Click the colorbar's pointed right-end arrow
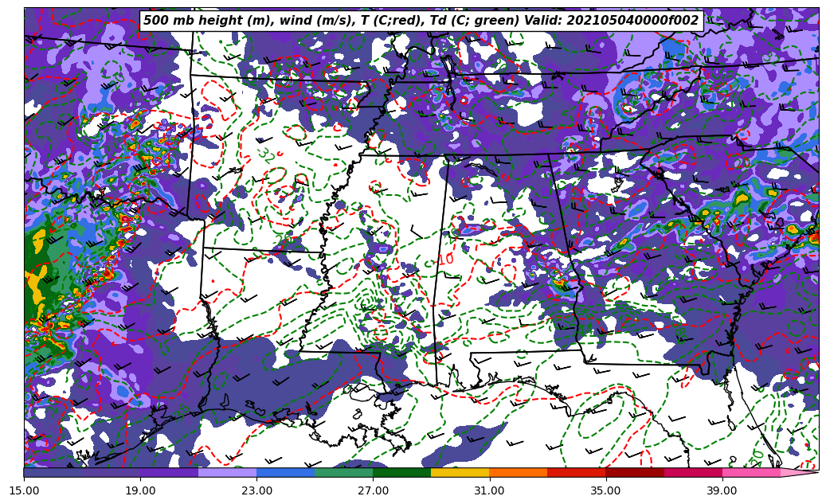The height and width of the screenshot is (504, 826). point(800,472)
